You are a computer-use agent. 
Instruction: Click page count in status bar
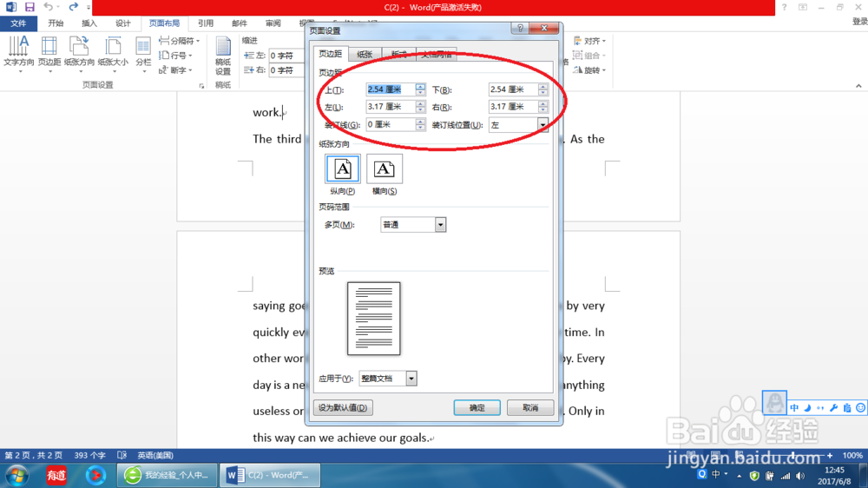[34, 455]
